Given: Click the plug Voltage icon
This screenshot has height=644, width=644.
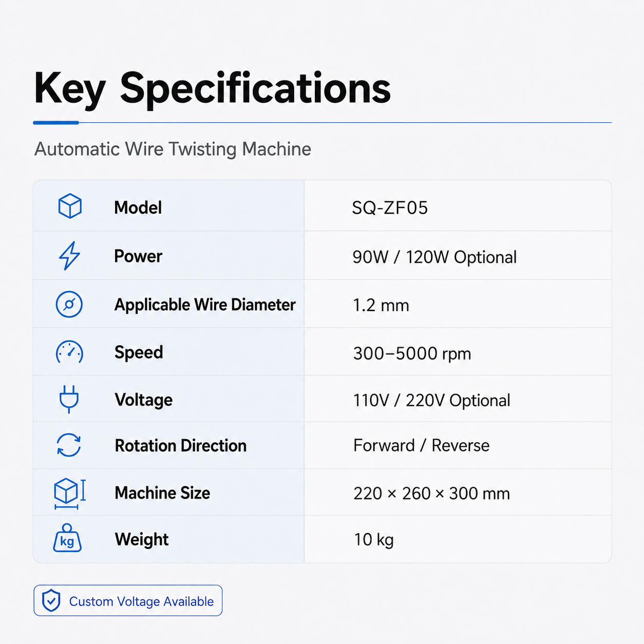Looking at the screenshot, I should (69, 400).
